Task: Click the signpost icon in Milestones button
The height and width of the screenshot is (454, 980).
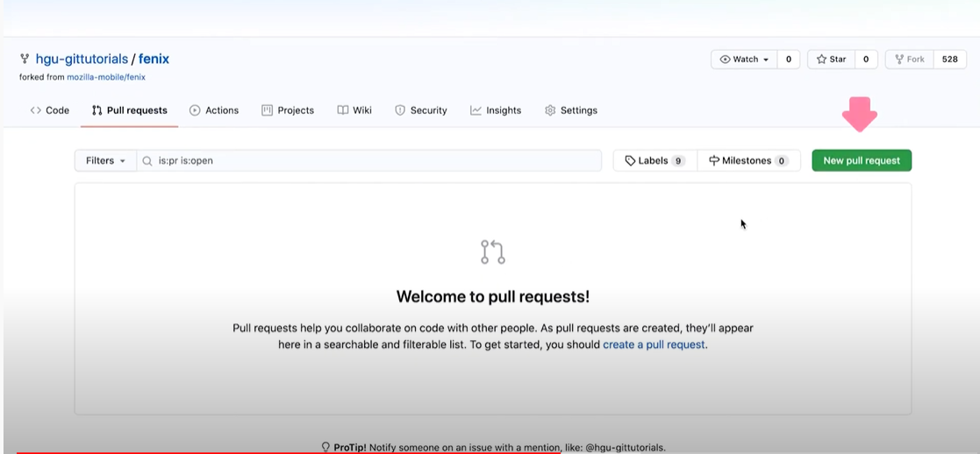Action: 714,160
